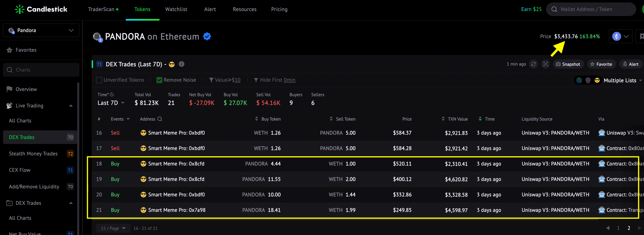Click the refresh icon beside 1 min ago
Screen dimensions: 644x235
pos(533,64)
